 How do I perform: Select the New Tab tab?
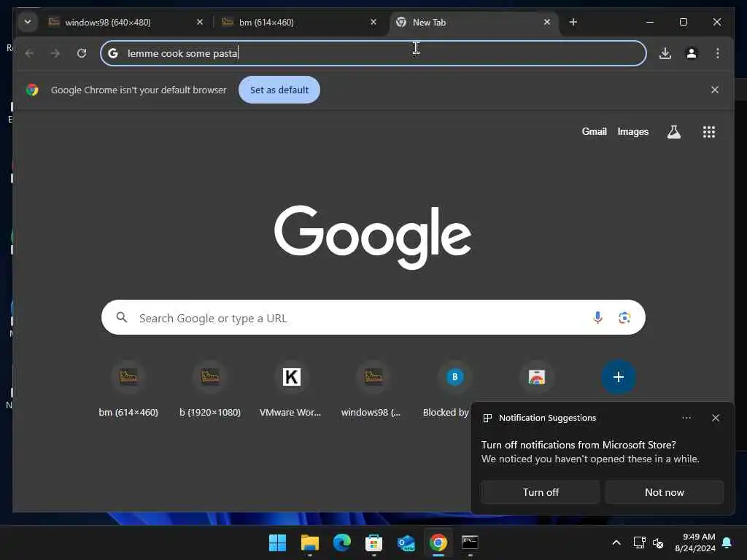474,23
